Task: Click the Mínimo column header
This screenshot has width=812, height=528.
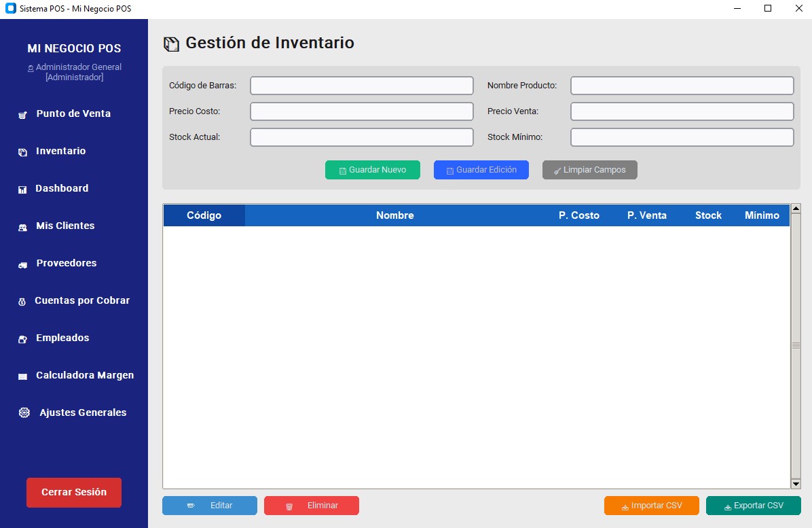Action: click(x=762, y=215)
